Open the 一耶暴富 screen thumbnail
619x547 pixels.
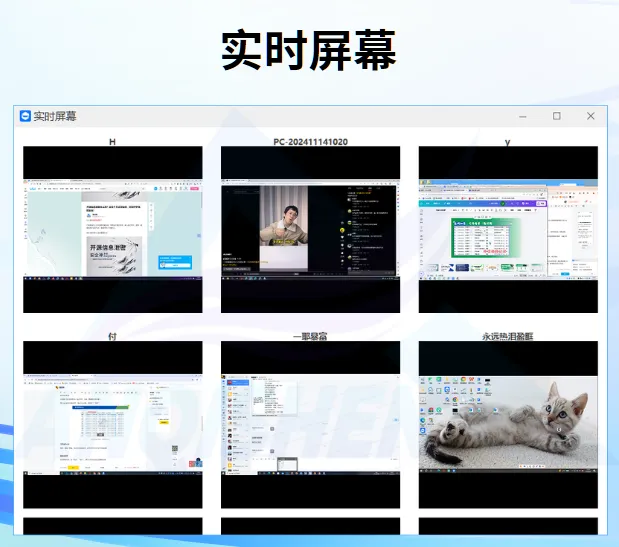310,425
